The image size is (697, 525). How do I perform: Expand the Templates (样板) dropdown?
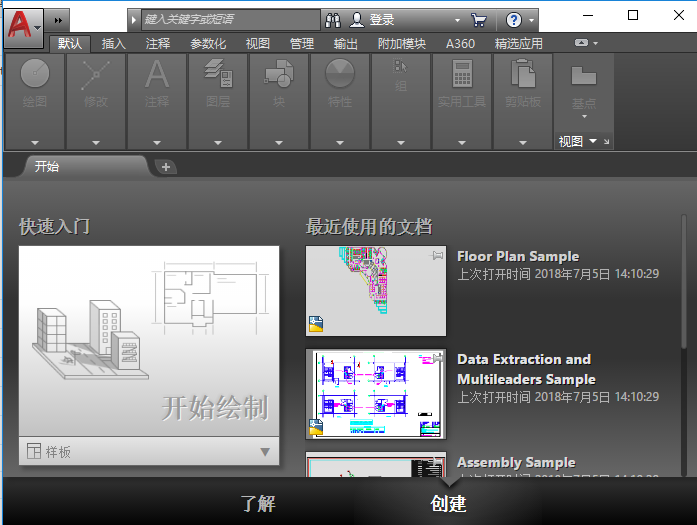pyautogui.click(x=264, y=452)
